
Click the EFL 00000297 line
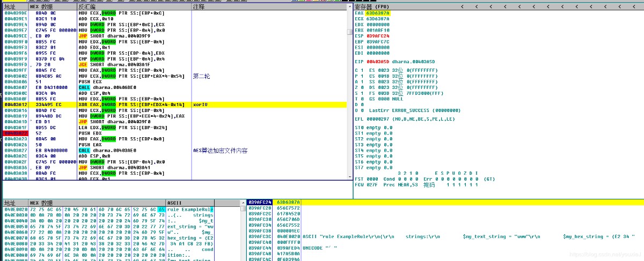coord(405,119)
